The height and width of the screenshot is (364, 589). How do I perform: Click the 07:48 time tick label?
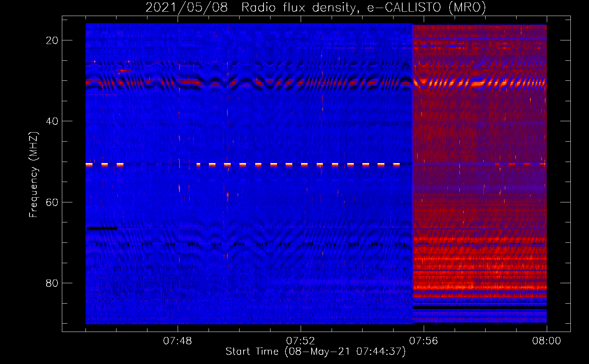pos(178,341)
